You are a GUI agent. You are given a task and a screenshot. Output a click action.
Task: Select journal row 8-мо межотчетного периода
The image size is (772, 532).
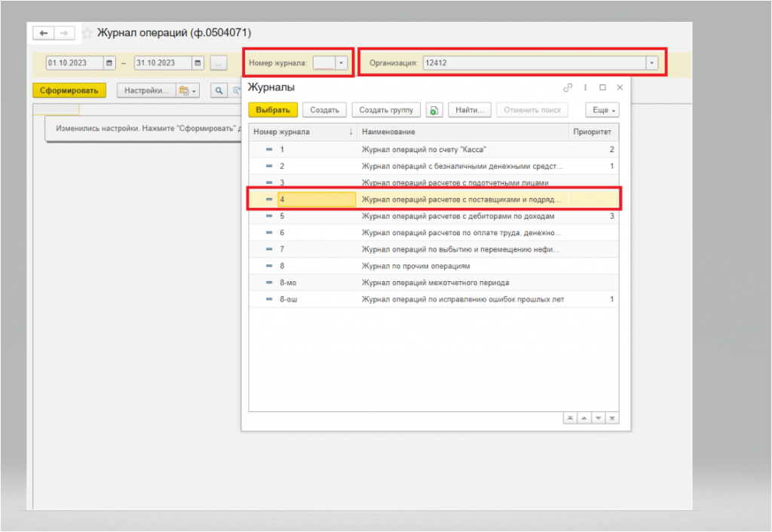433,283
